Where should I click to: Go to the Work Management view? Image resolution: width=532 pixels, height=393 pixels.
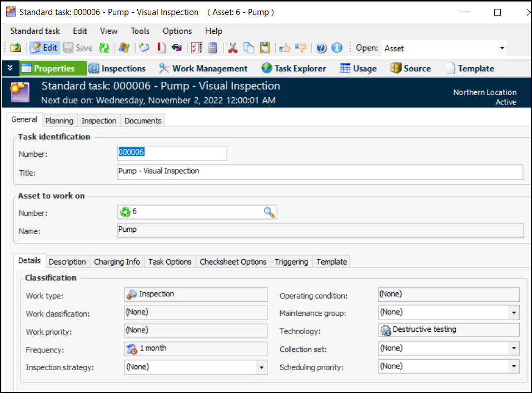(x=203, y=68)
